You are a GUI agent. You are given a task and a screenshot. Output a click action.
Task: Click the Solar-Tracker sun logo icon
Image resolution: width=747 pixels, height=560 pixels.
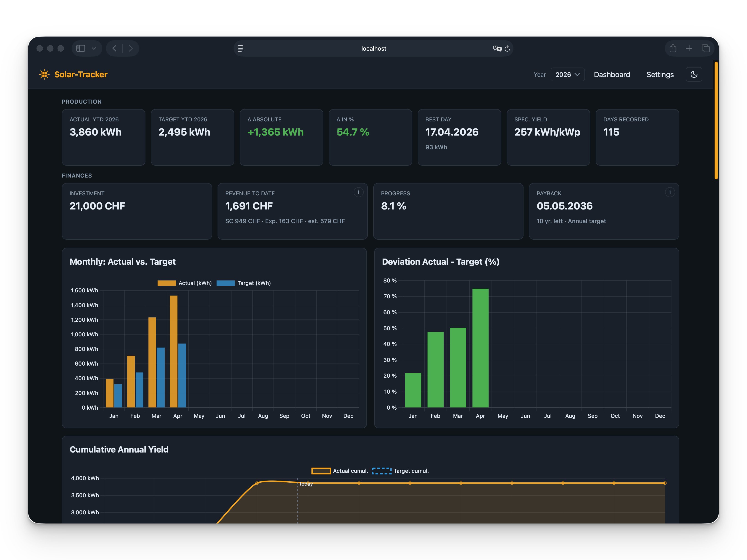[x=44, y=74]
